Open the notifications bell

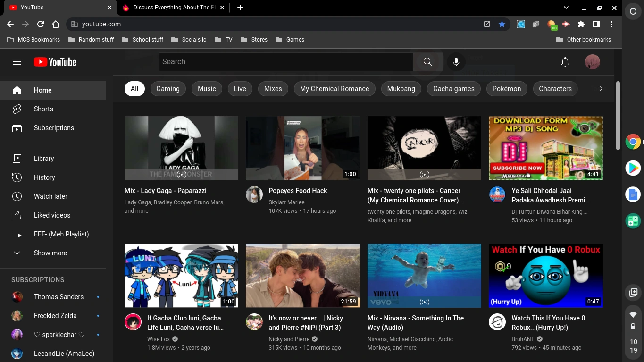[565, 62]
